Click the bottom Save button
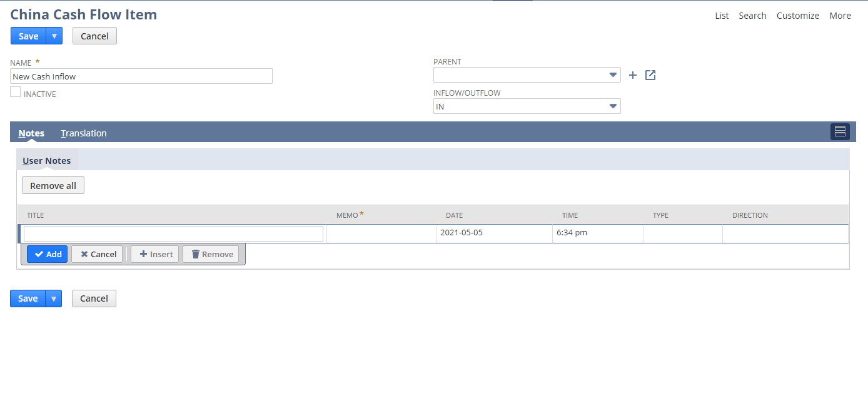 28,298
